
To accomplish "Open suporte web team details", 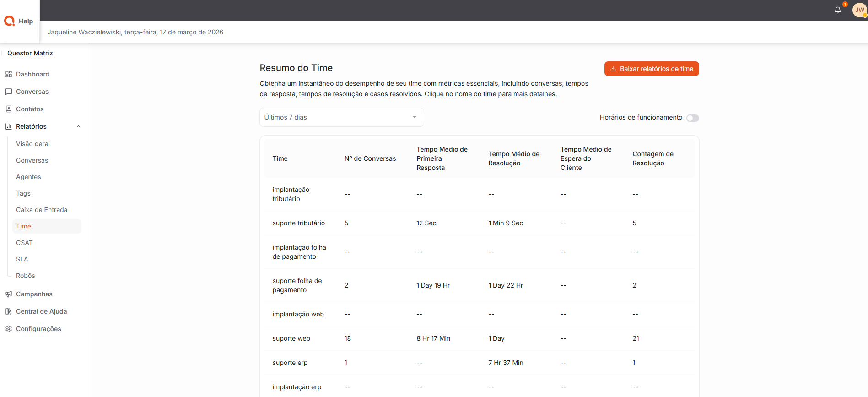I will (291, 338).
